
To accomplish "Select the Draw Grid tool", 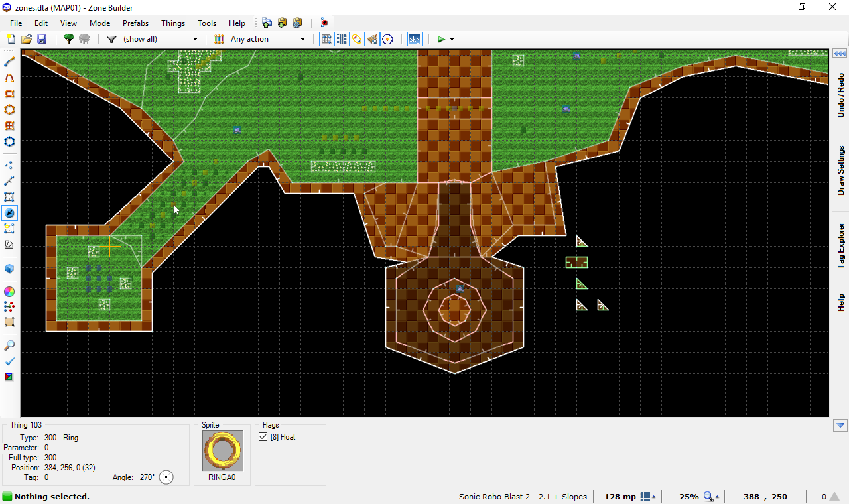I will pyautogui.click(x=9, y=125).
